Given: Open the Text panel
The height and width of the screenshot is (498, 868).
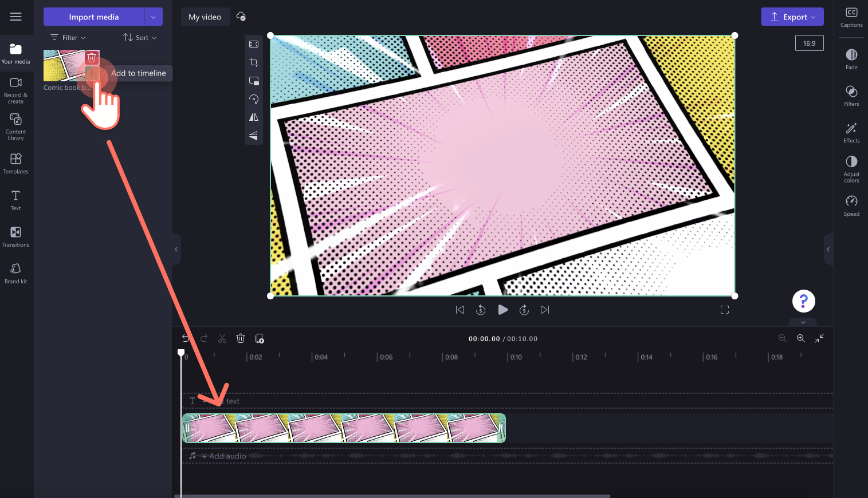Looking at the screenshot, I should pyautogui.click(x=15, y=200).
